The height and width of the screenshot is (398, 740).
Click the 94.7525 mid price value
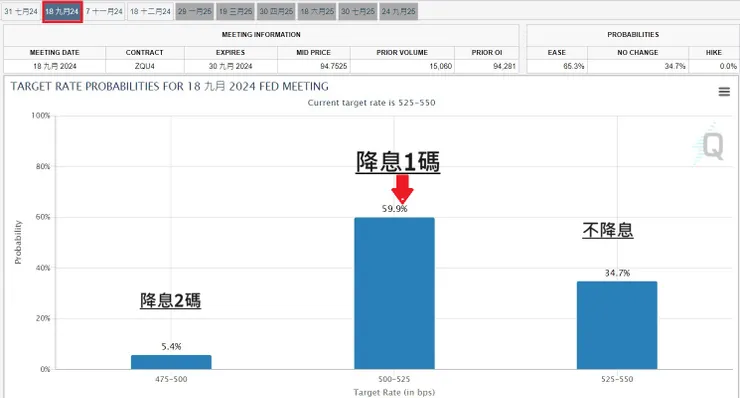(334, 66)
